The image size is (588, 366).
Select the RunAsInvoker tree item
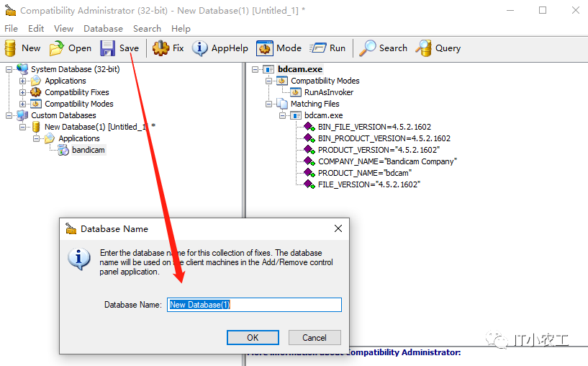coord(328,92)
